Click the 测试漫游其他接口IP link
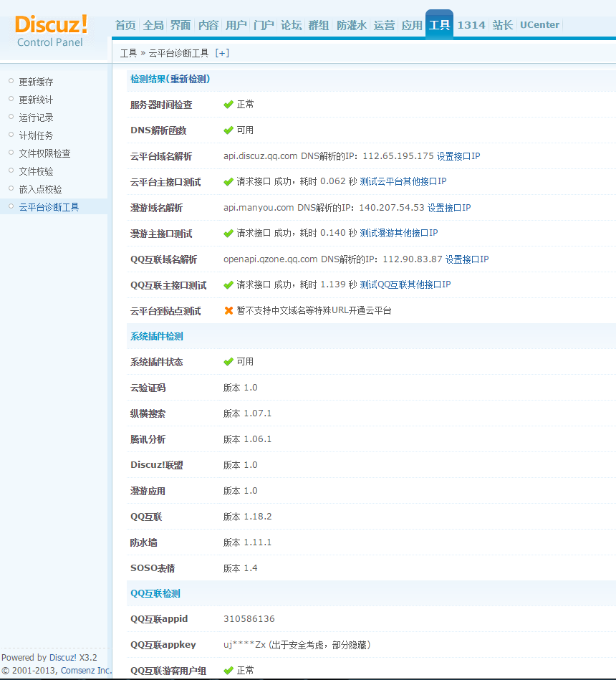 (399, 234)
